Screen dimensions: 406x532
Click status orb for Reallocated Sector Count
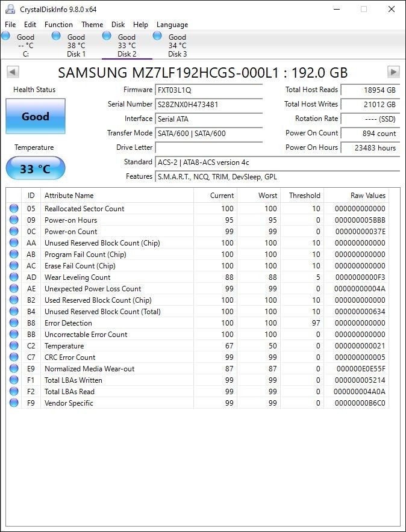pyautogui.click(x=14, y=208)
